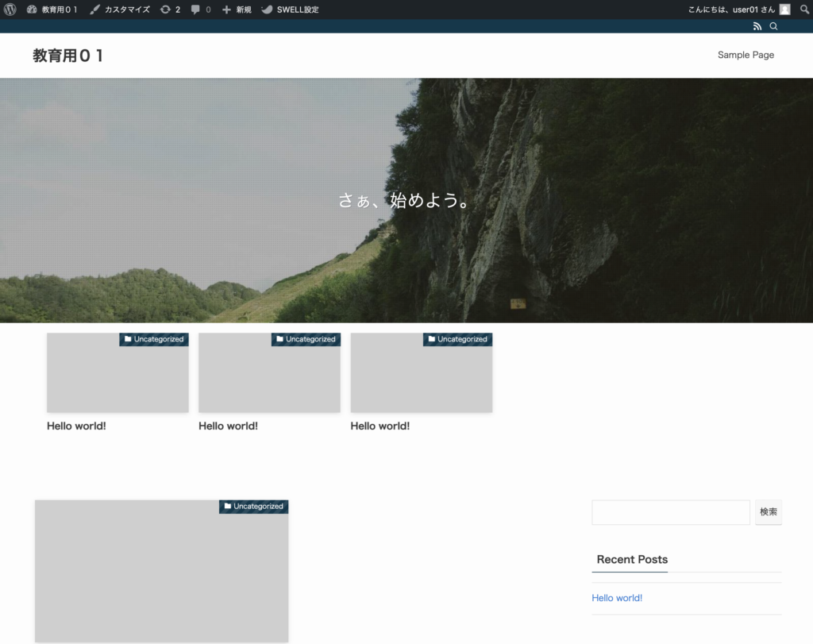Open the second Hello world! card thumbnail
The width and height of the screenshot is (813, 644).
point(270,372)
